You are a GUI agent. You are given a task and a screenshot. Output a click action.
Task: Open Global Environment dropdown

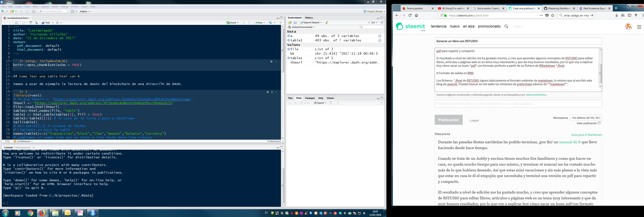pos(301,27)
